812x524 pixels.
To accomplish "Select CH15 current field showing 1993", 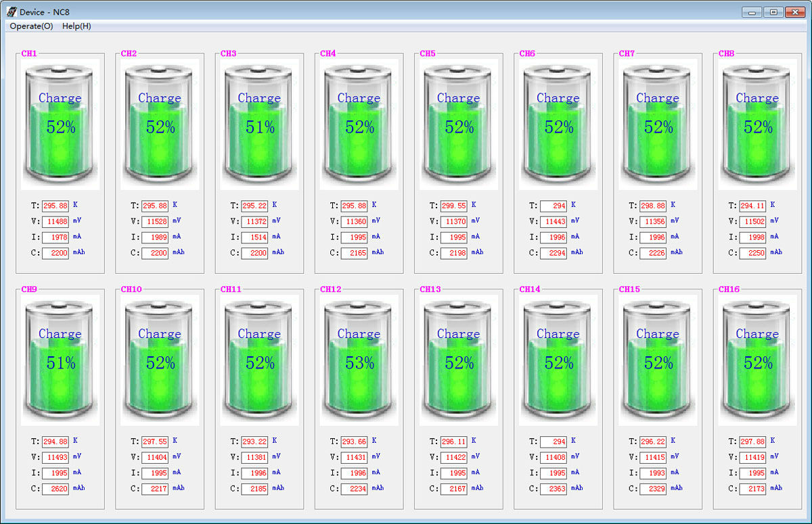I will 653,473.
